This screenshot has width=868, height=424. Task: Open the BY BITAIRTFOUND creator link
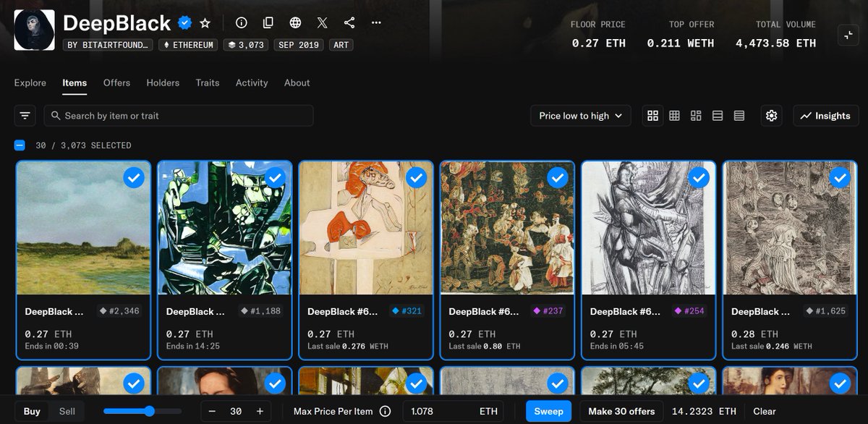pos(109,45)
